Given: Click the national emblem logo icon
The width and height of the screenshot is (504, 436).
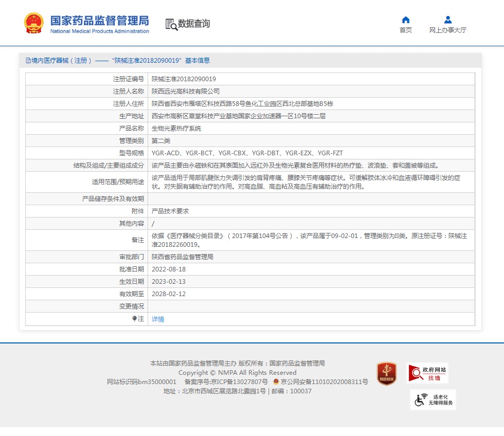Looking at the screenshot, I should coord(34,23).
